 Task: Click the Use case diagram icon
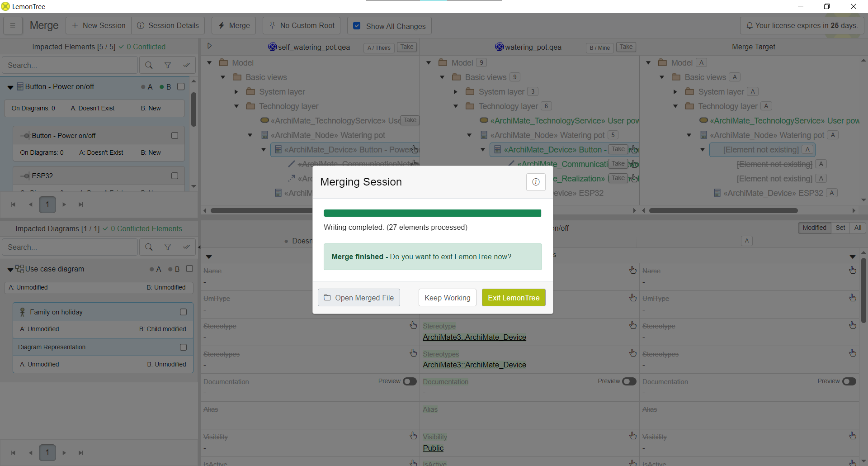(x=19, y=269)
